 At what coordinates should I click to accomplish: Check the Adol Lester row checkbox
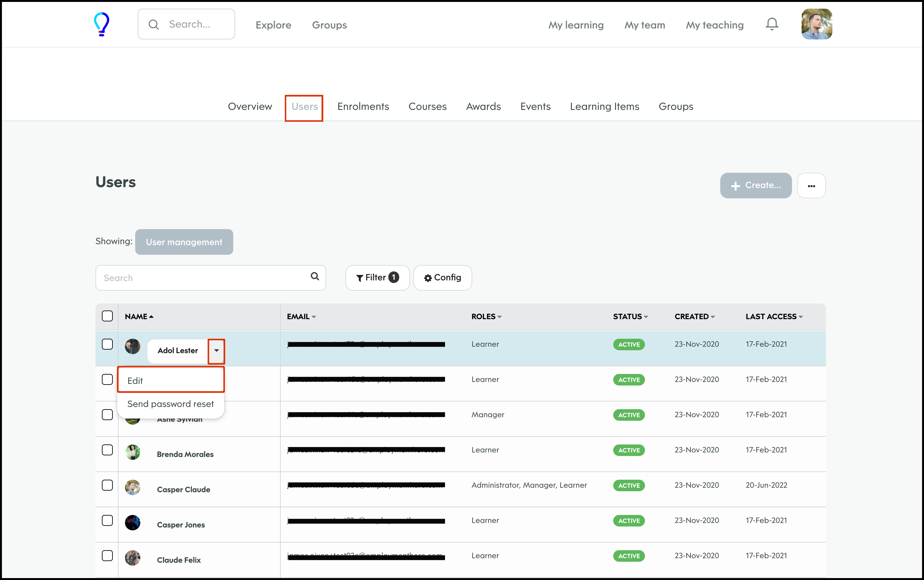[x=107, y=344]
